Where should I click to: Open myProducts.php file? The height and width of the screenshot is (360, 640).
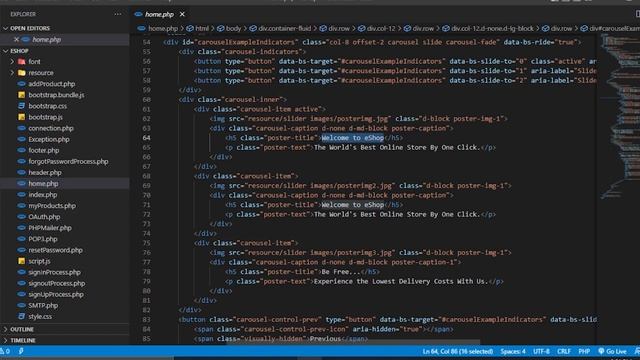pyautogui.click(x=52, y=206)
